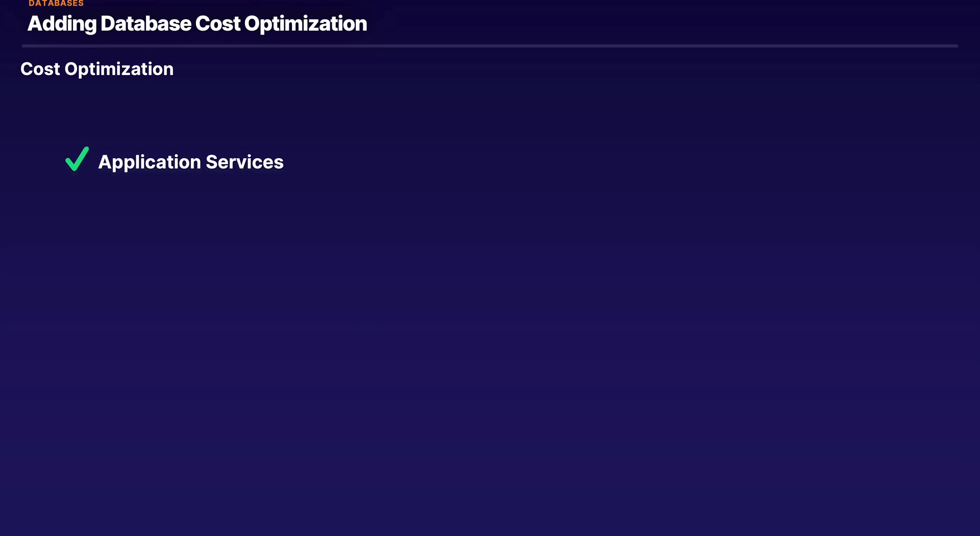
Task: Click the horizontal divider under the title
Action: tap(489, 46)
